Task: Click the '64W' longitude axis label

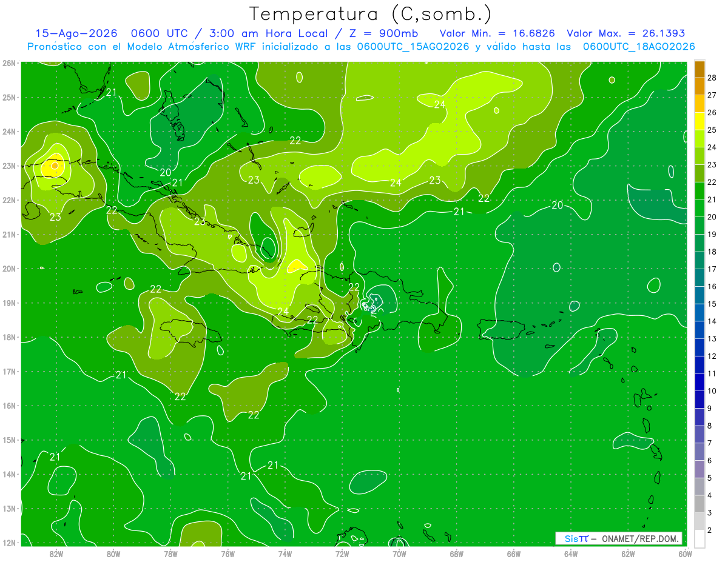Action: point(570,554)
